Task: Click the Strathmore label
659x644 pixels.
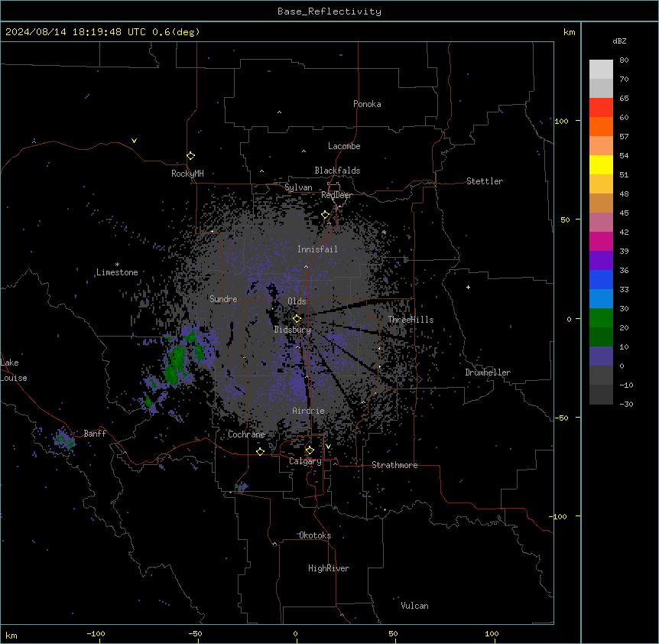Action: click(394, 465)
